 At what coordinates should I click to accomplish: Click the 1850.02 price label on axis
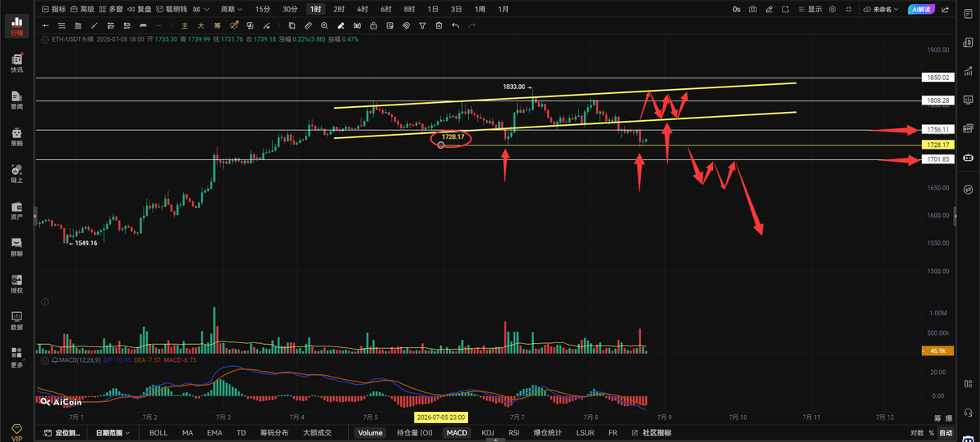coord(938,78)
